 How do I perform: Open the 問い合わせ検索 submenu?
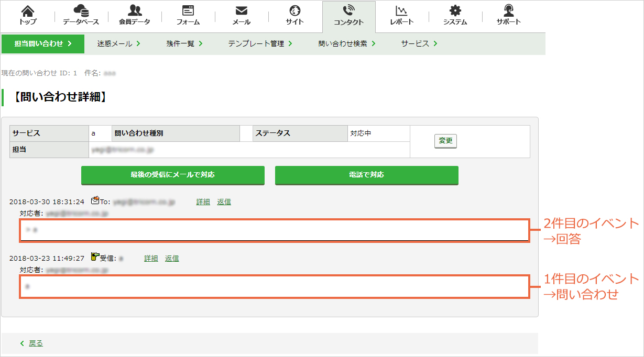tap(347, 44)
